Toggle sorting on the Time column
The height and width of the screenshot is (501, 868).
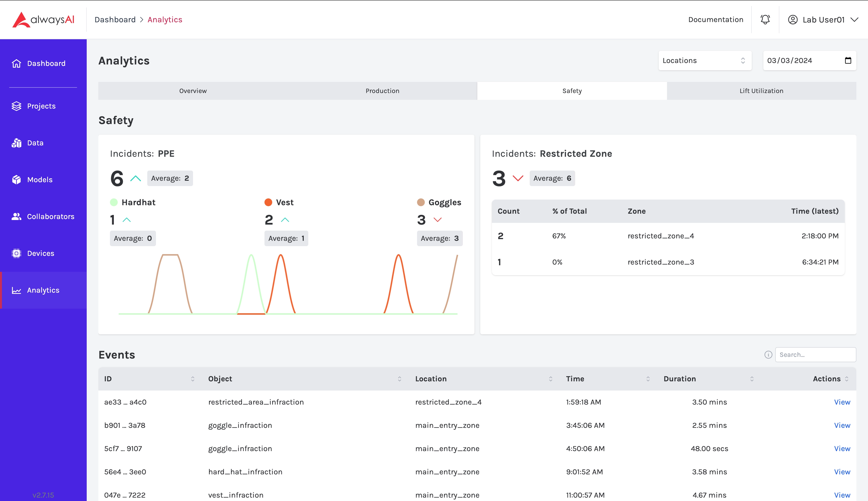click(648, 379)
